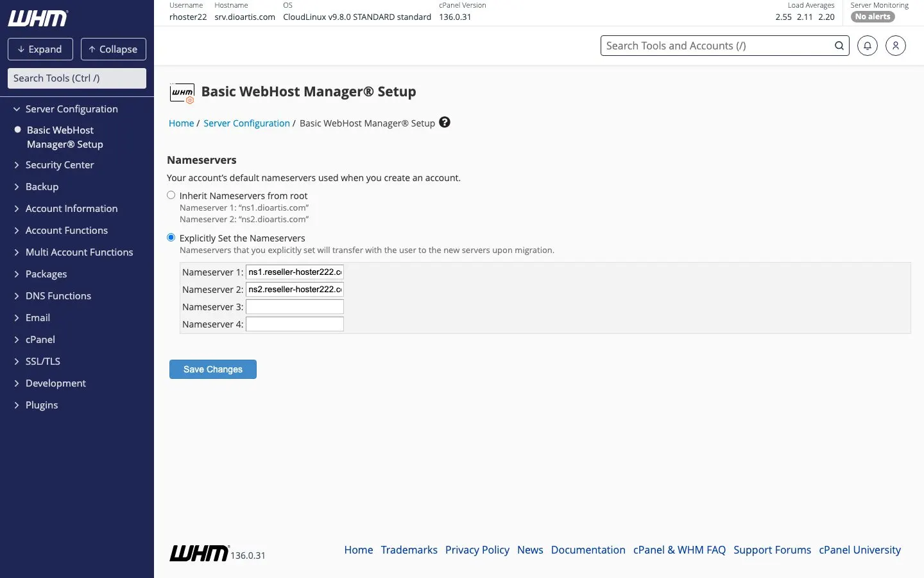Open the News footer link
This screenshot has width=924, height=578.
coord(530,550)
